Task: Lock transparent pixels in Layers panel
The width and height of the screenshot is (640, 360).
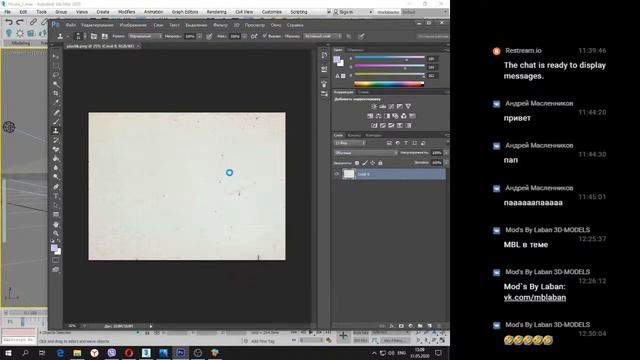Action: click(x=357, y=163)
